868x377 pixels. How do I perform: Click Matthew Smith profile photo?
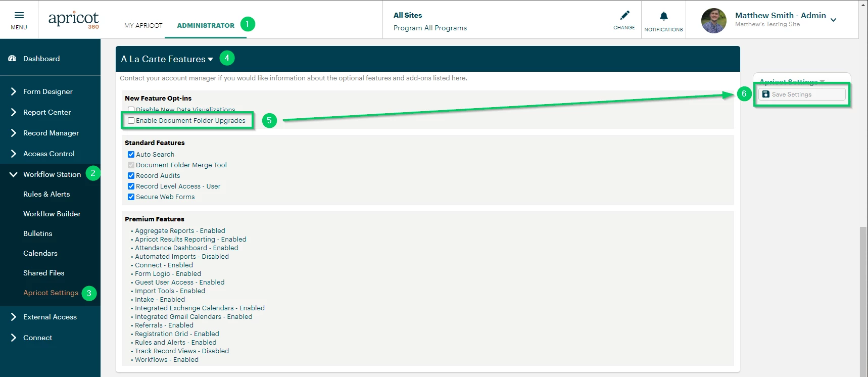click(714, 21)
